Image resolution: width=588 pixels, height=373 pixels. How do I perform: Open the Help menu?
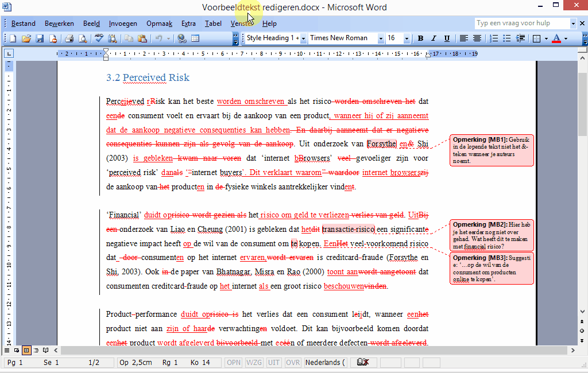[x=269, y=24]
